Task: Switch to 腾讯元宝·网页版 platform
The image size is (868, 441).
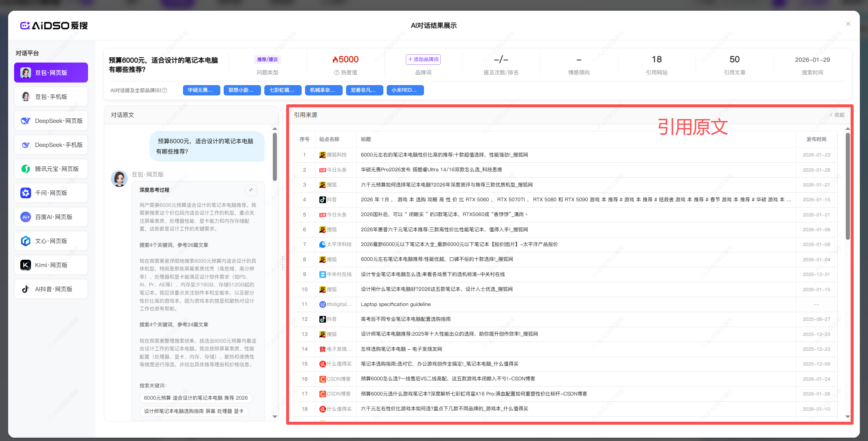Action: tap(51, 169)
